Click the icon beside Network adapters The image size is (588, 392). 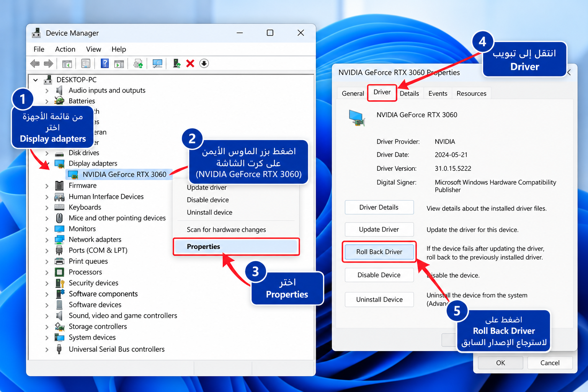point(59,240)
